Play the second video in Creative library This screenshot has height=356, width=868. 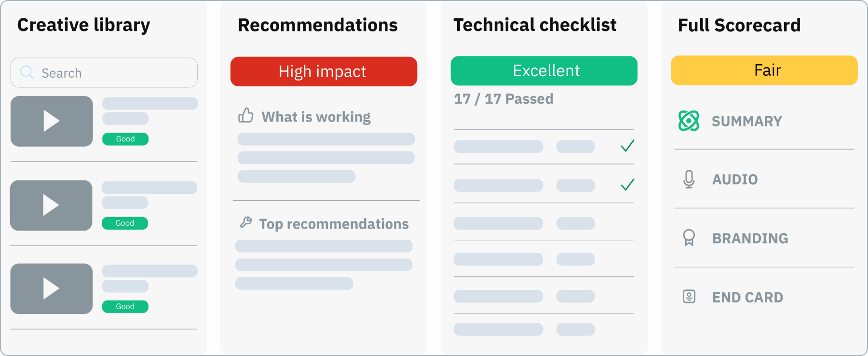coord(51,205)
